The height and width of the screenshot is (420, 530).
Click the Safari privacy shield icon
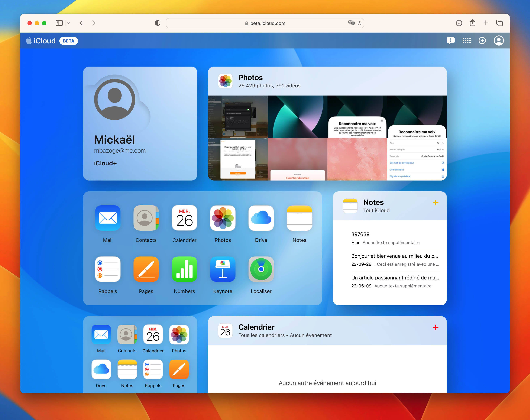click(158, 23)
